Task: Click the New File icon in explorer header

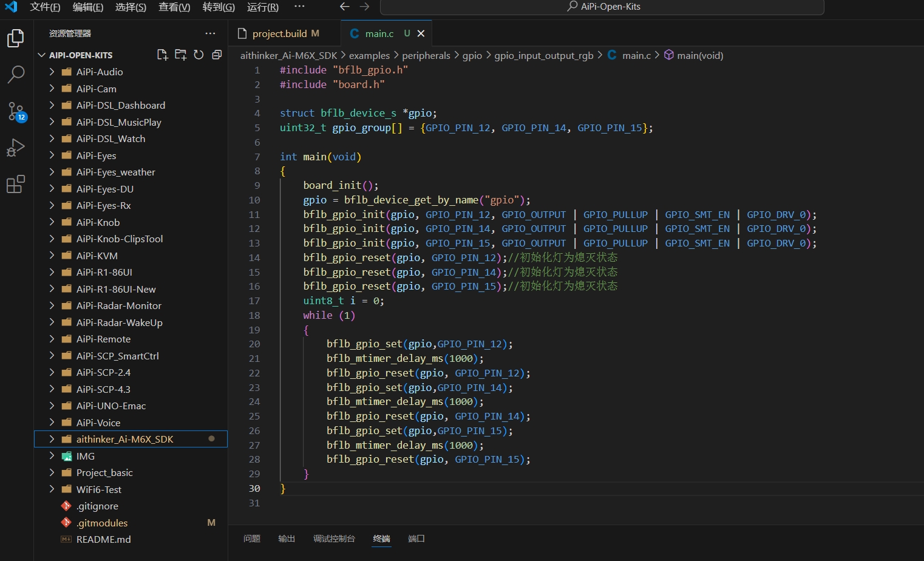Action: click(x=162, y=55)
